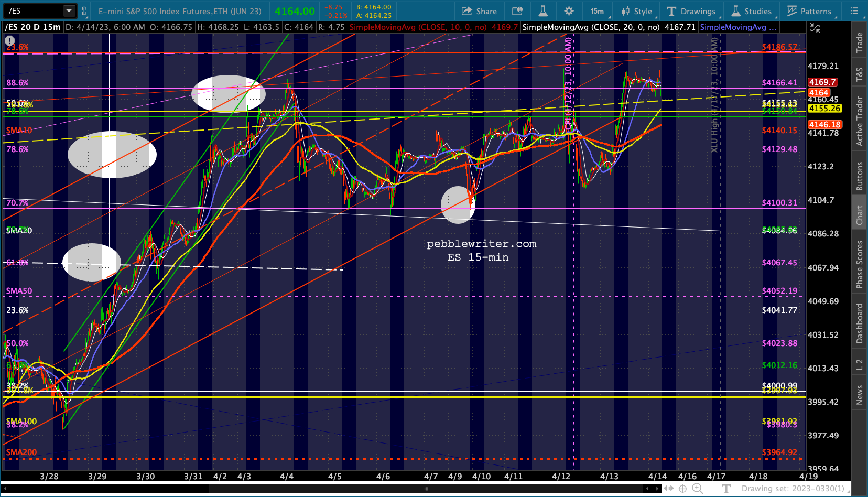Select the text drawing tool icon
This screenshot has width=868, height=497.
(726, 489)
